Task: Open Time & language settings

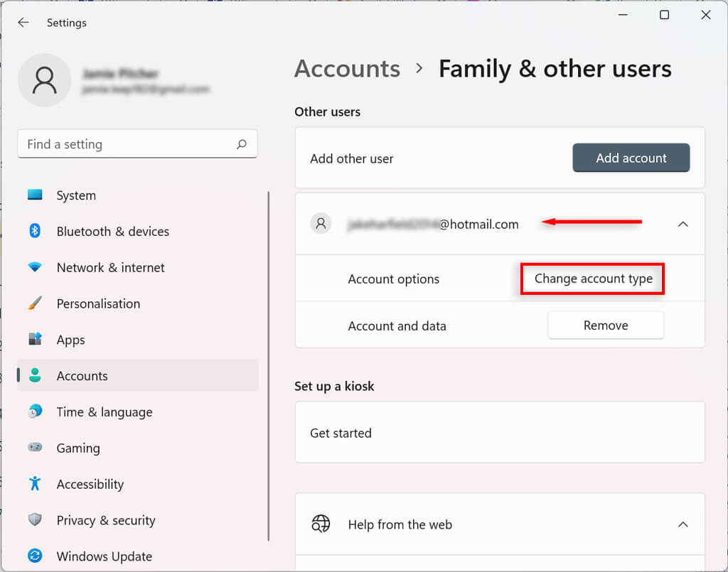Action: (104, 412)
